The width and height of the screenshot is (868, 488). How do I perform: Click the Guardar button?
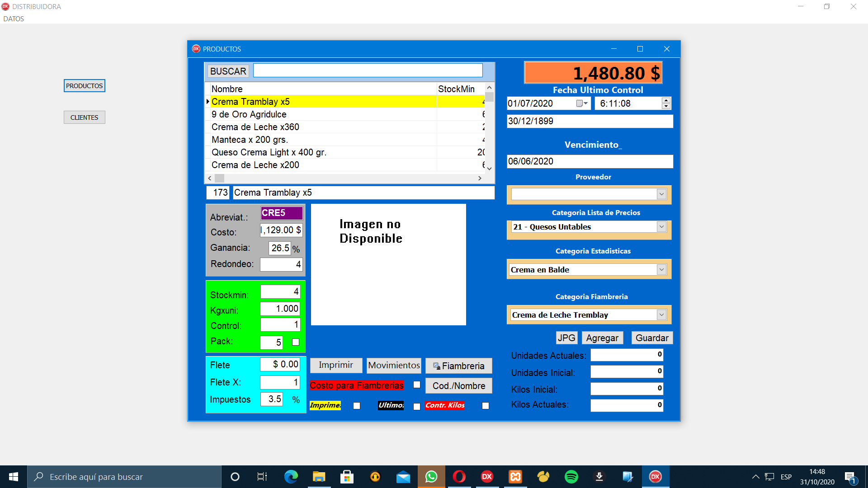[x=651, y=338]
